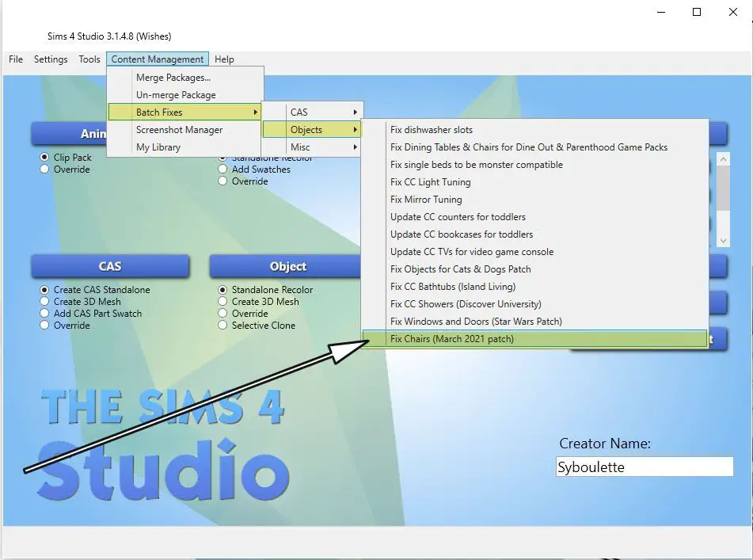Select Add CAS Part Swatch option

(x=44, y=313)
